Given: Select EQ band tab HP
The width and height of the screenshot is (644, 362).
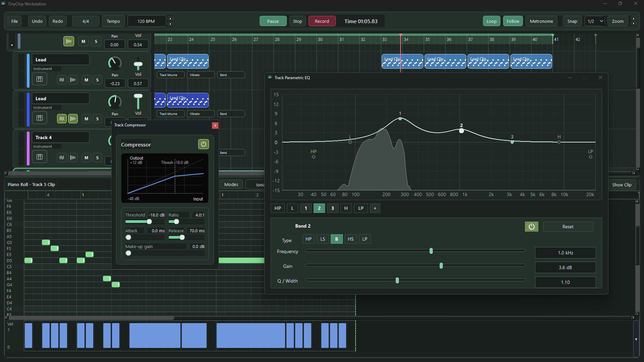Looking at the screenshot, I should 278,208.
